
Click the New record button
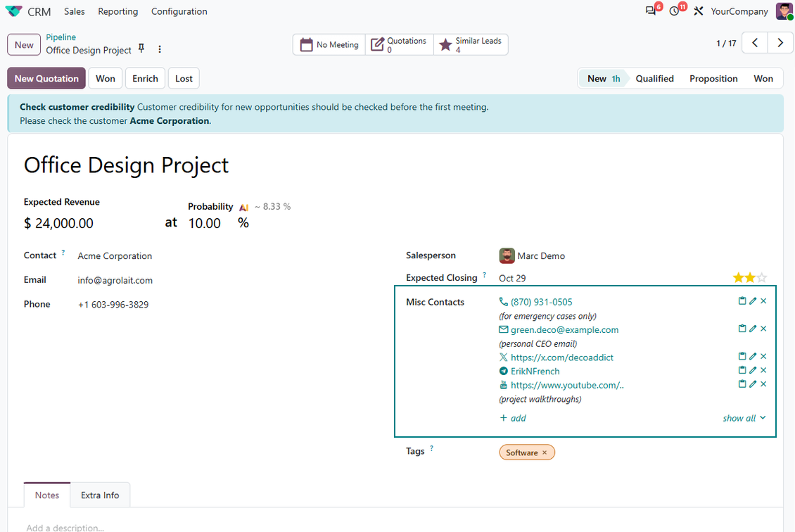pyautogui.click(x=24, y=44)
